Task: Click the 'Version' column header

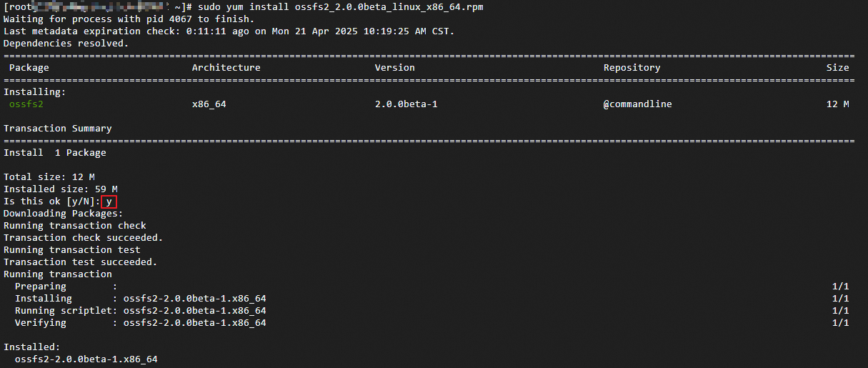Action: [395, 68]
